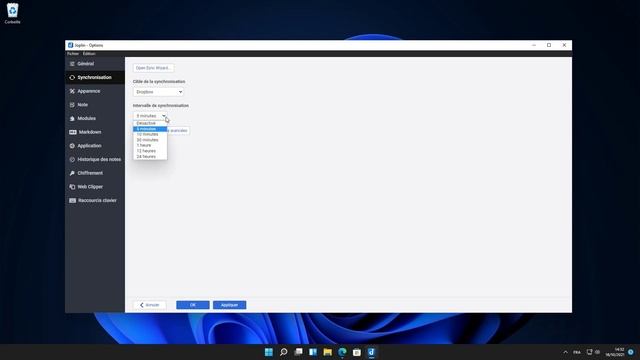
Task: Launch Microsoft Edge from taskbar
Action: point(342,352)
